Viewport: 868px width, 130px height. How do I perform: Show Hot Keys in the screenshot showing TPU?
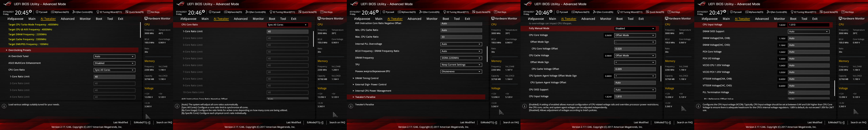click(x=500, y=12)
